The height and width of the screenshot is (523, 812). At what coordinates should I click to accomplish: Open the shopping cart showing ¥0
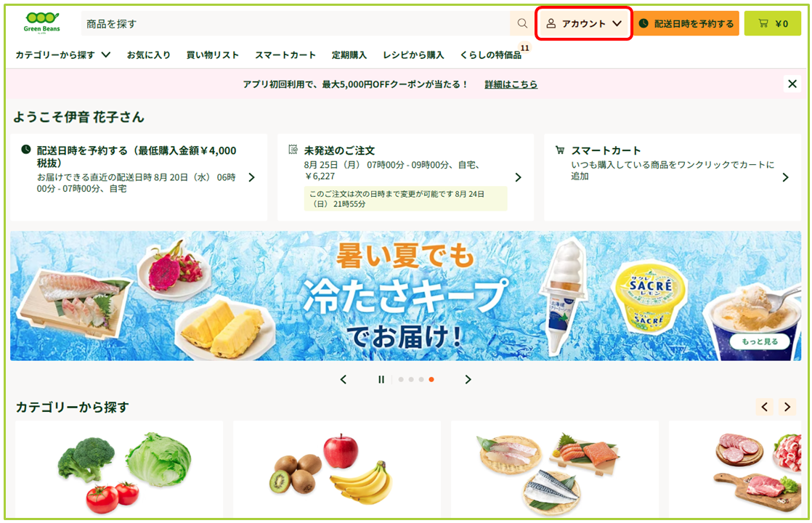click(772, 23)
